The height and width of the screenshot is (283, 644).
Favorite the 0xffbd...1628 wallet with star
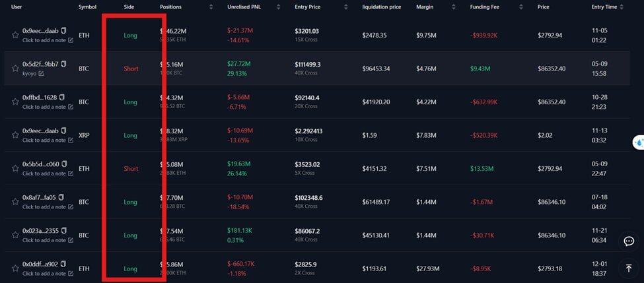15,102
